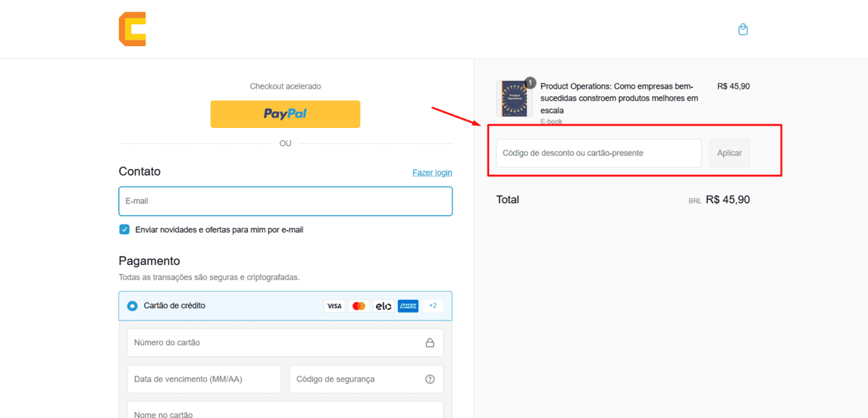Click the Contato section heading
868x418 pixels.
pos(139,171)
